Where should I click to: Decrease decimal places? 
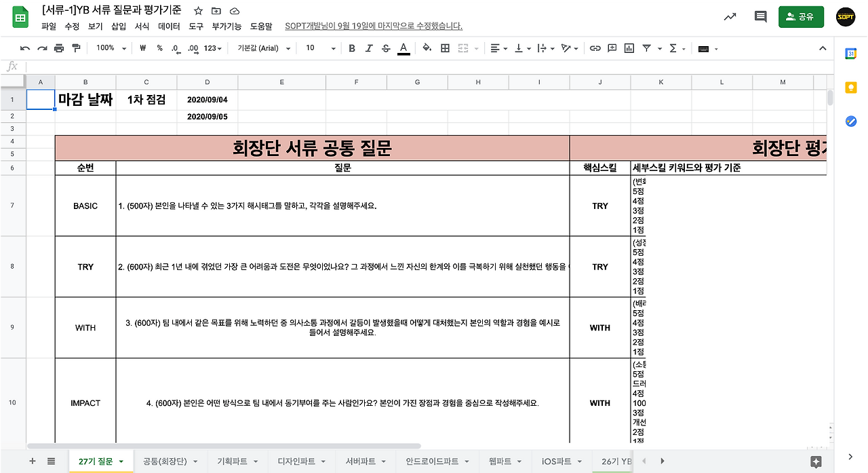(x=176, y=48)
